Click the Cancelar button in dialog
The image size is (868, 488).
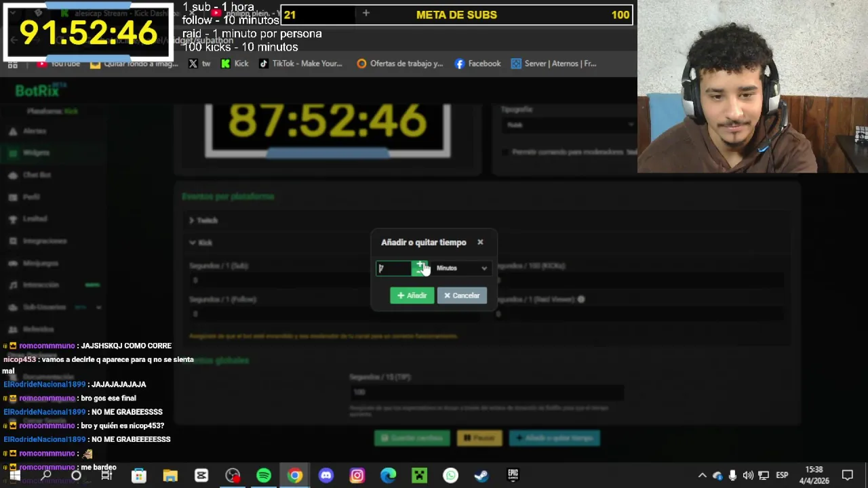(462, 296)
